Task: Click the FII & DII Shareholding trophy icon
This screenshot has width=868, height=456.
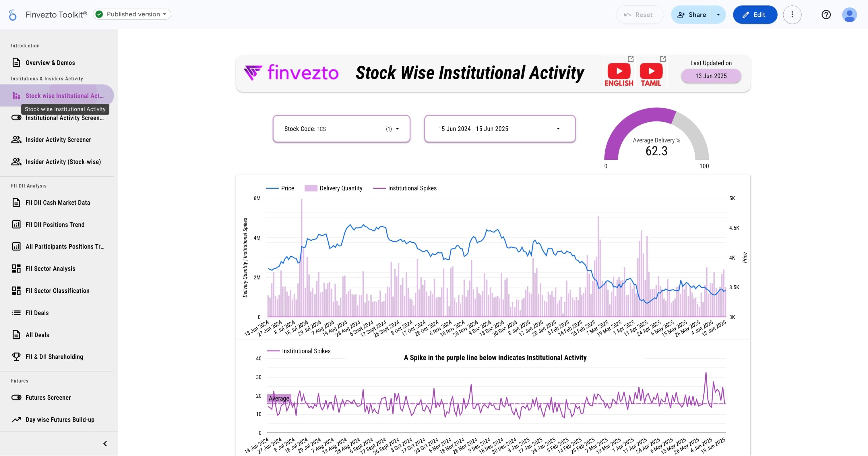Action: [x=16, y=357]
